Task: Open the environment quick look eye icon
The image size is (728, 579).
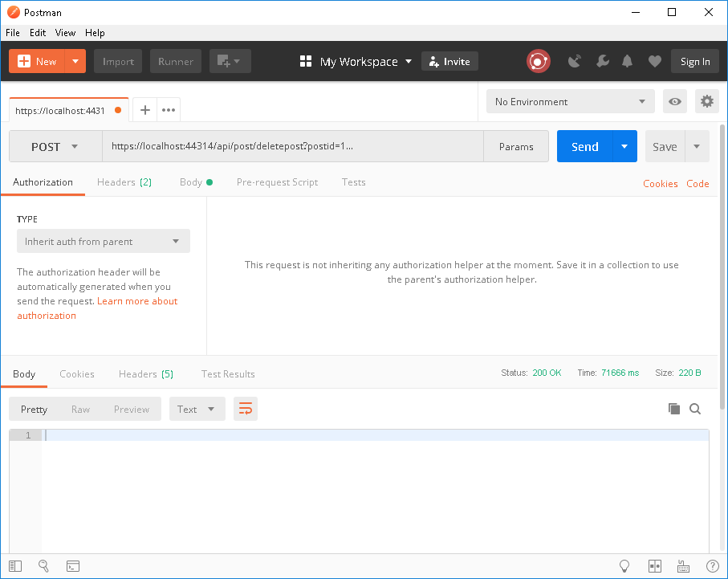Action: pyautogui.click(x=674, y=101)
